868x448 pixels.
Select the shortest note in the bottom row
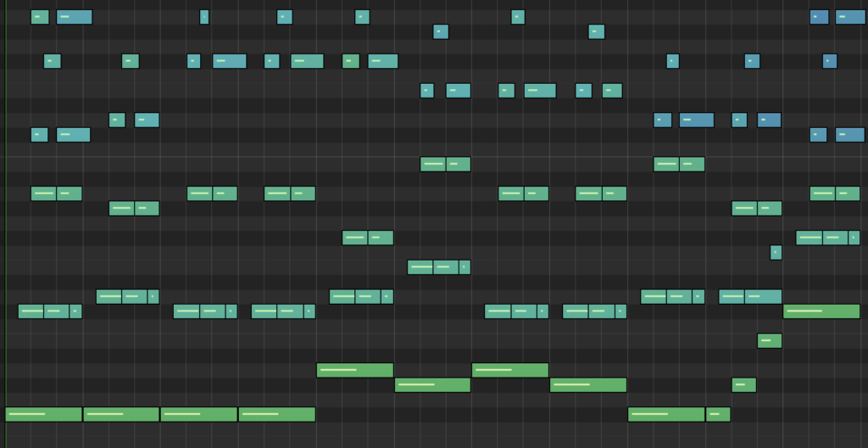(x=718, y=414)
